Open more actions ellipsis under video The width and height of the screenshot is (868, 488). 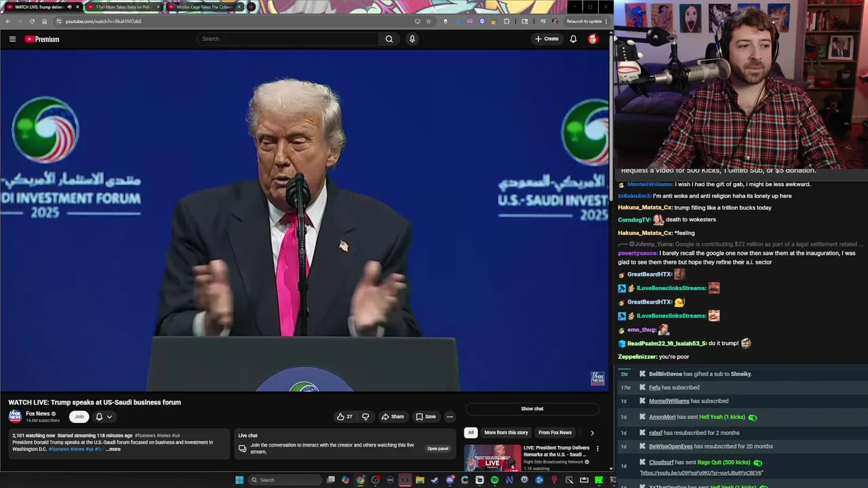(x=450, y=417)
